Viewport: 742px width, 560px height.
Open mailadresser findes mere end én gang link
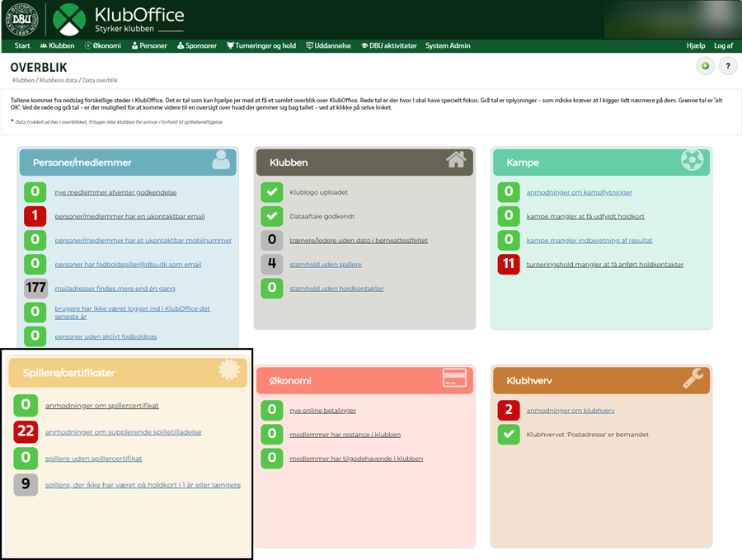click(x=115, y=289)
